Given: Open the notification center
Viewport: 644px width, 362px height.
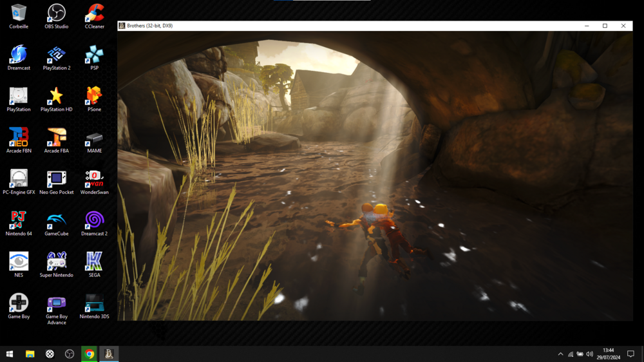Looking at the screenshot, I should pos(630,354).
